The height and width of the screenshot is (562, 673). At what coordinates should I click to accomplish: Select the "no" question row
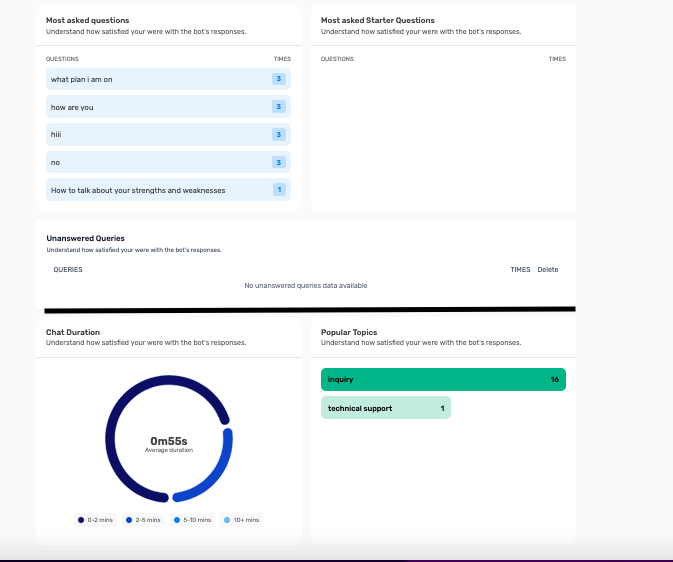point(150,162)
